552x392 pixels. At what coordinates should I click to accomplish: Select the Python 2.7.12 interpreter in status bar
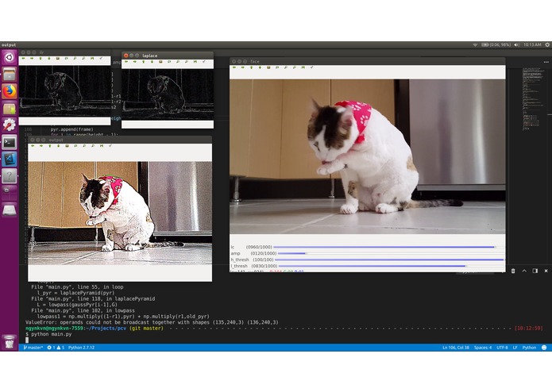pyautogui.click(x=81, y=348)
